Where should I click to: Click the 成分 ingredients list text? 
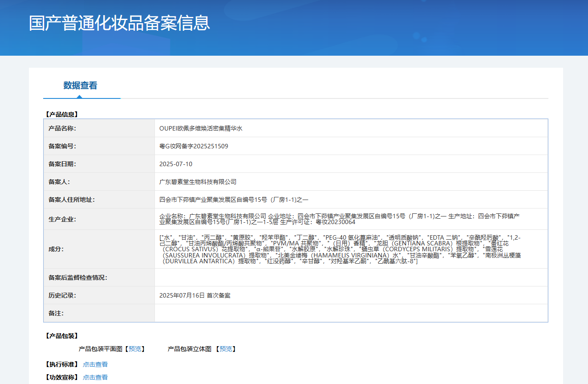pyautogui.click(x=339, y=249)
